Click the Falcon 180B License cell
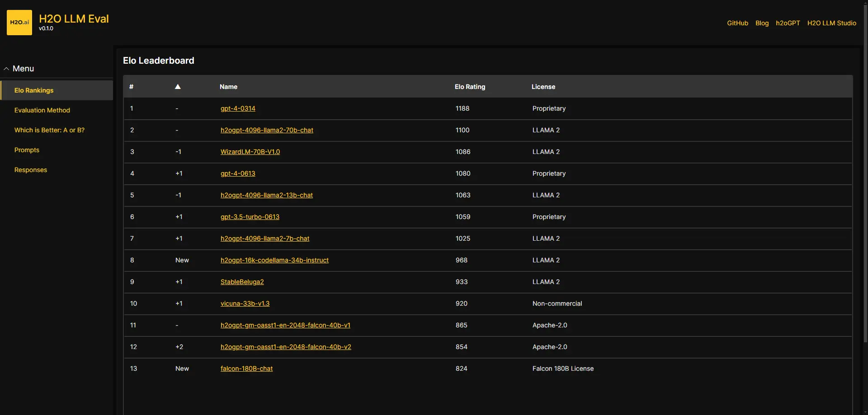The height and width of the screenshot is (415, 868). 563,368
